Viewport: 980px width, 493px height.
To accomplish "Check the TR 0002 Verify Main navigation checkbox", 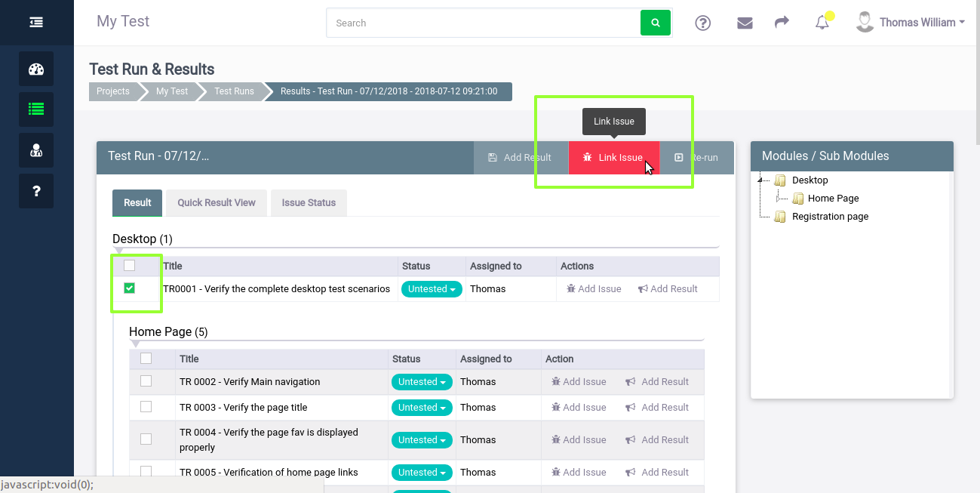I will click(x=146, y=381).
